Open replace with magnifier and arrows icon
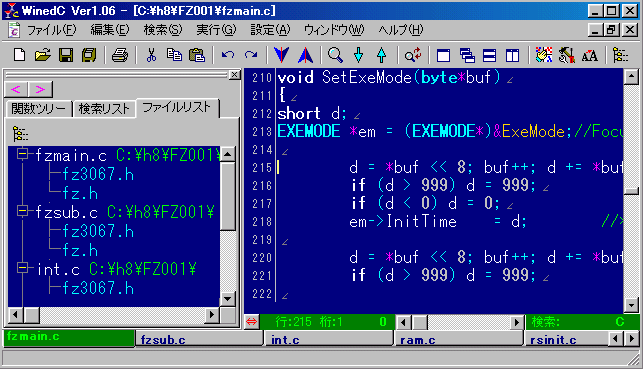 click(413, 55)
